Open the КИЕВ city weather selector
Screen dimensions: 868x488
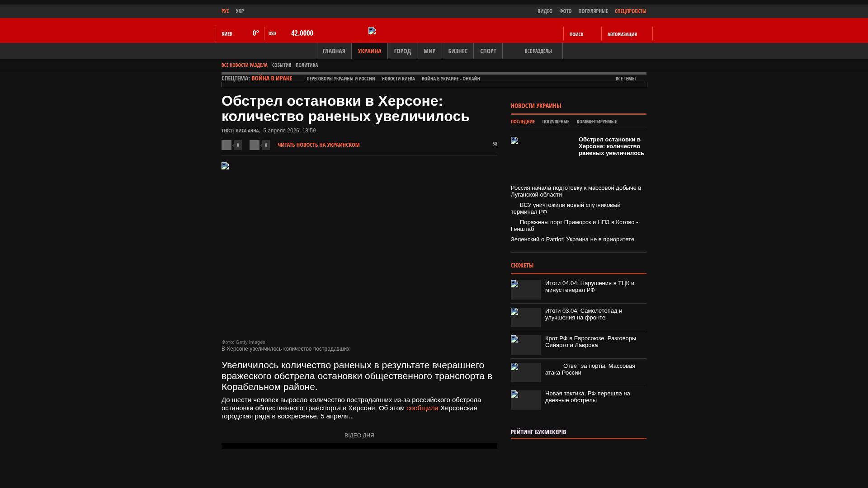tap(227, 34)
